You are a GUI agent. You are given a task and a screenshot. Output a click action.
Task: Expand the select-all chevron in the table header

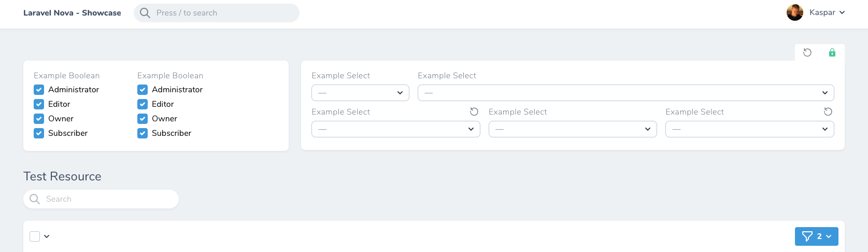(x=47, y=236)
